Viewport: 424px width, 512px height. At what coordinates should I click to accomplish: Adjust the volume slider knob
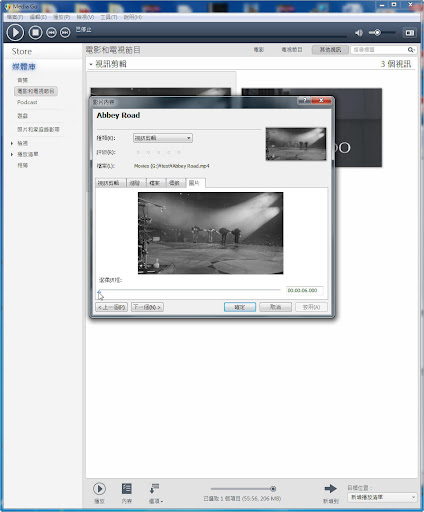[x=377, y=33]
